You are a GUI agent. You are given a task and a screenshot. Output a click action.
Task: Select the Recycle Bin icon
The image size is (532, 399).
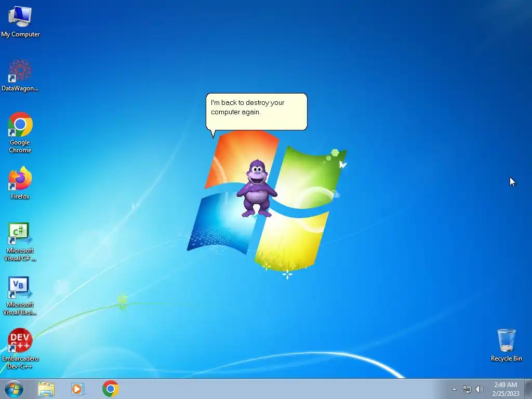point(506,345)
